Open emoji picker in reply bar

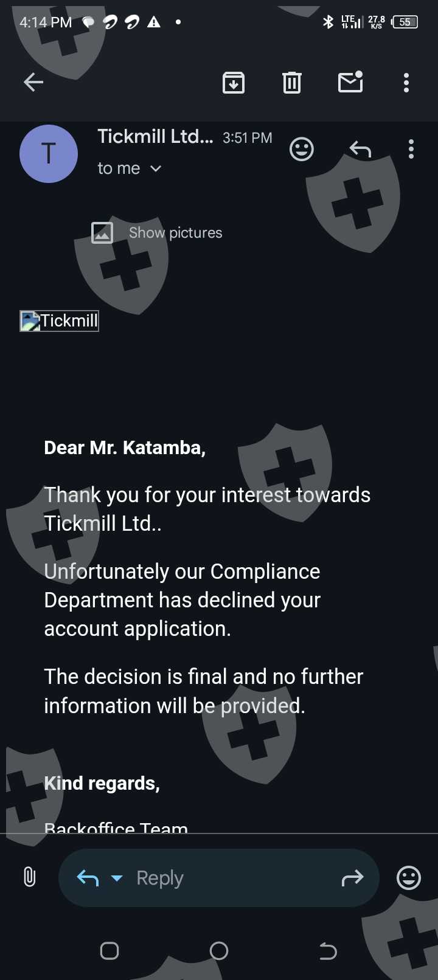[x=409, y=878]
